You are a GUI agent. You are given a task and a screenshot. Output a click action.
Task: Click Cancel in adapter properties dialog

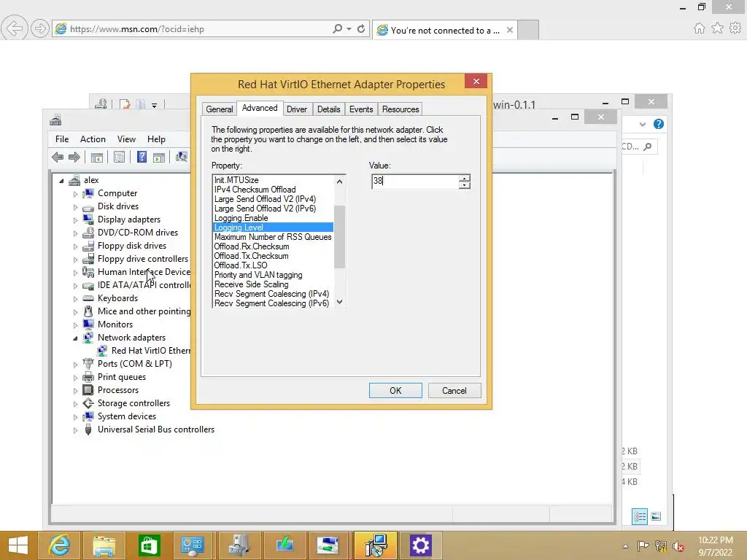pos(454,391)
